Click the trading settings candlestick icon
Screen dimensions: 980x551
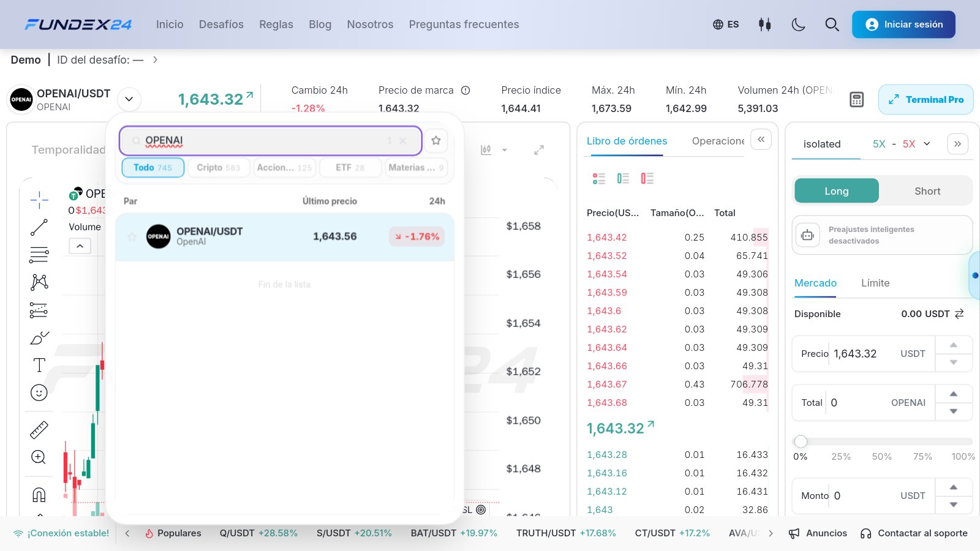tap(764, 24)
